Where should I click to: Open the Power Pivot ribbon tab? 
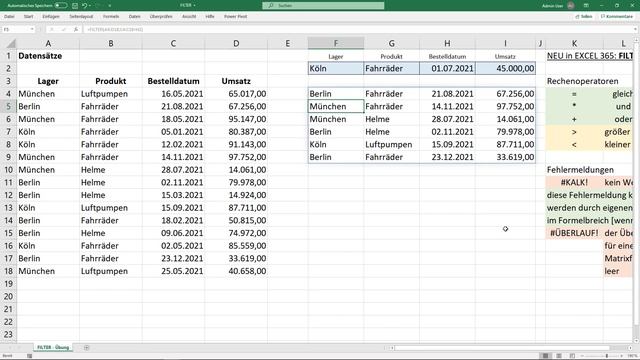click(235, 16)
